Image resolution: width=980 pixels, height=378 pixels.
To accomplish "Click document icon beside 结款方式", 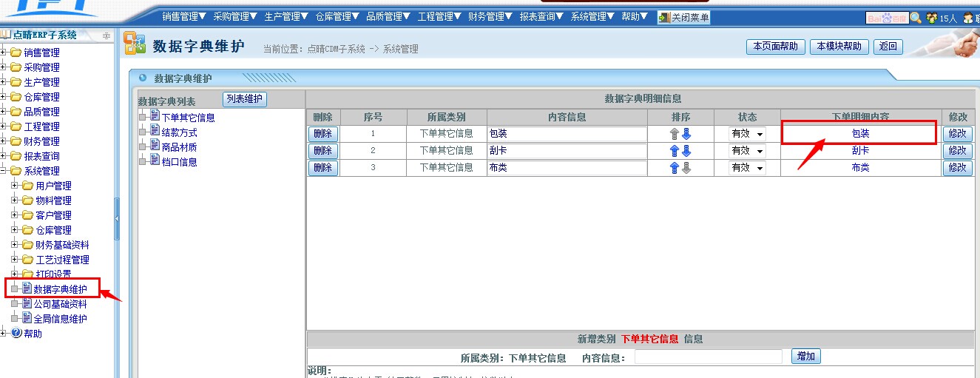I will tap(155, 132).
